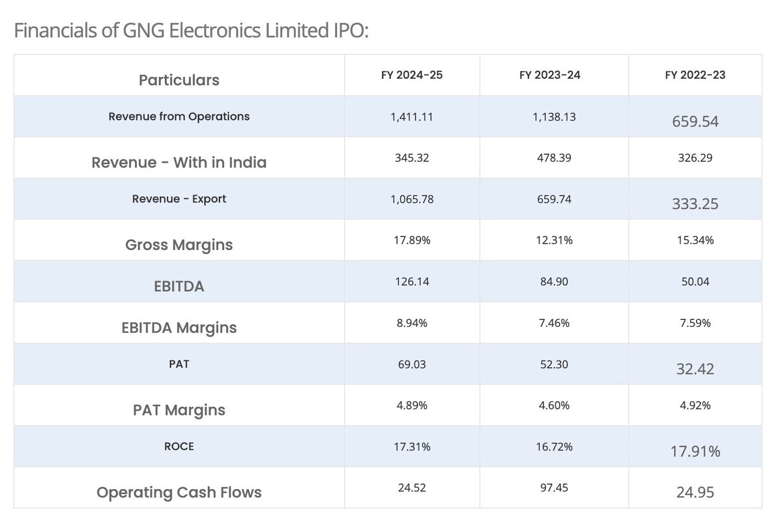Select the 1,065.78 export revenue value
Image resolution: width=782 pixels, height=532 pixels.
412,199
